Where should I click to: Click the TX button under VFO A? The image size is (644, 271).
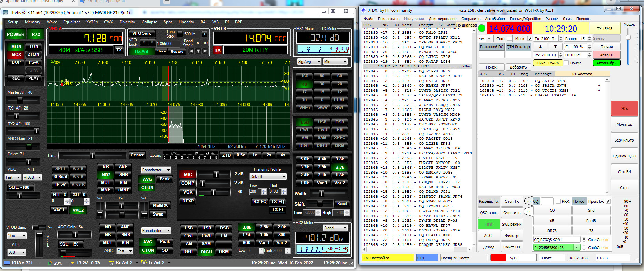119,50
